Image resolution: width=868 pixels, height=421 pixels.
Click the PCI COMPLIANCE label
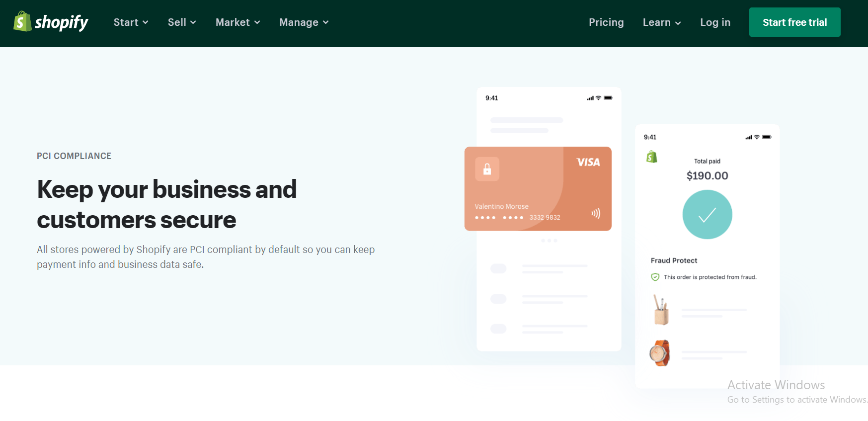point(74,156)
